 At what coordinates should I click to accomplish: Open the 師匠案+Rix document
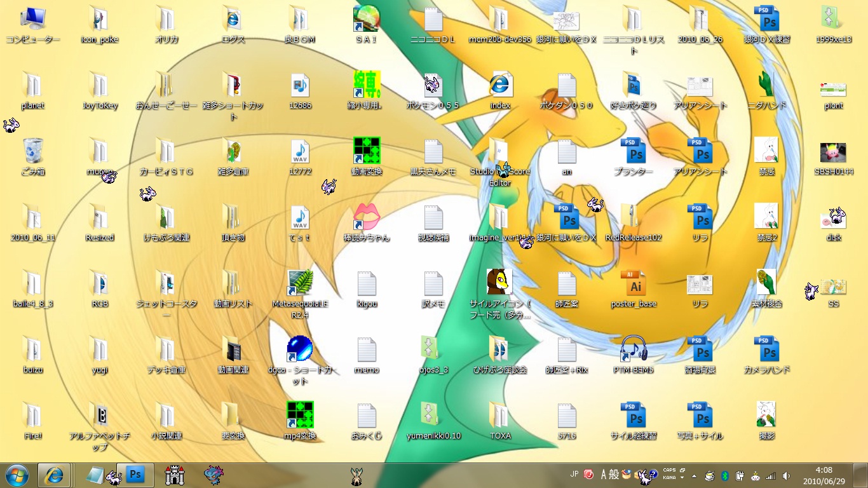tap(567, 356)
